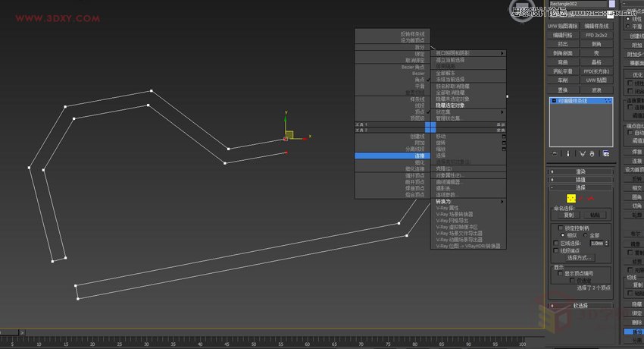Enable the 锁定控制柄 checkbox
644x349 pixels.
tap(560, 228)
